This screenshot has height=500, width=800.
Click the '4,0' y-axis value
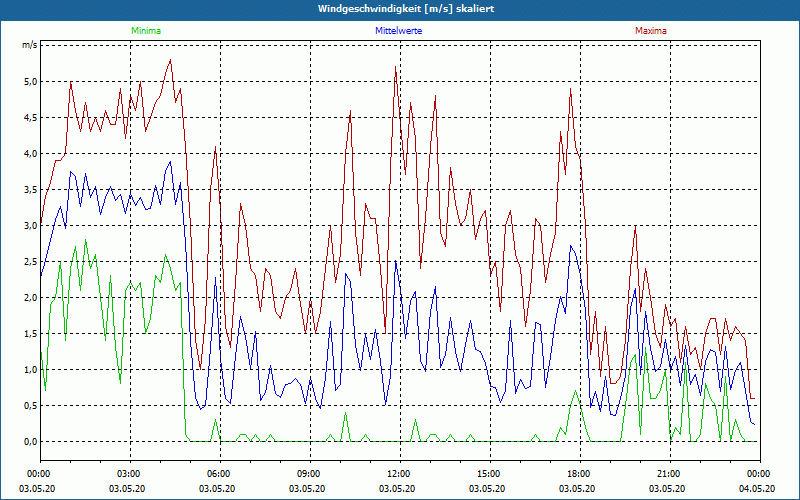click(x=31, y=154)
